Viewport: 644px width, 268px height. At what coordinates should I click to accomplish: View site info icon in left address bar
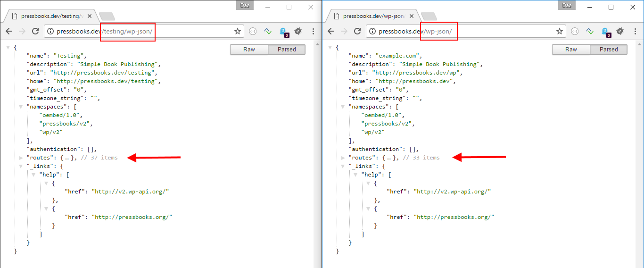click(x=50, y=31)
